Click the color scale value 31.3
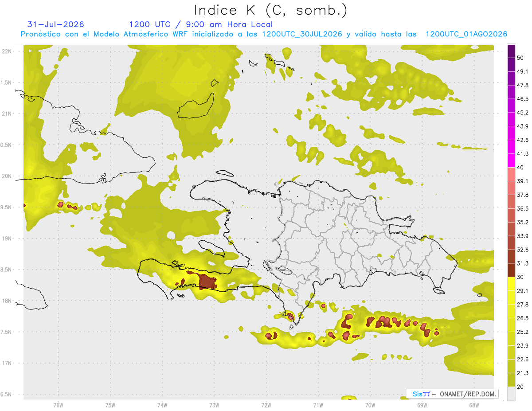The width and height of the screenshot is (532, 411). [523, 263]
